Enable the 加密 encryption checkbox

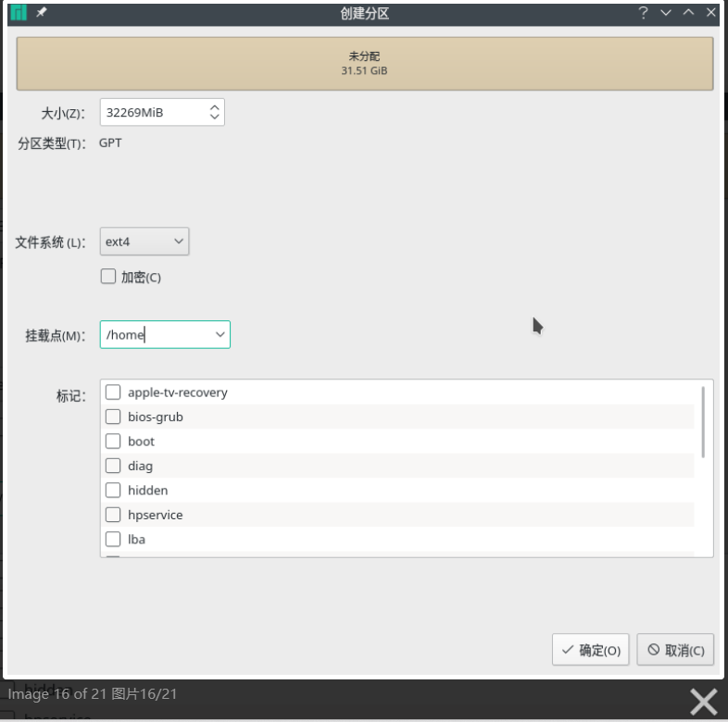tap(108, 277)
